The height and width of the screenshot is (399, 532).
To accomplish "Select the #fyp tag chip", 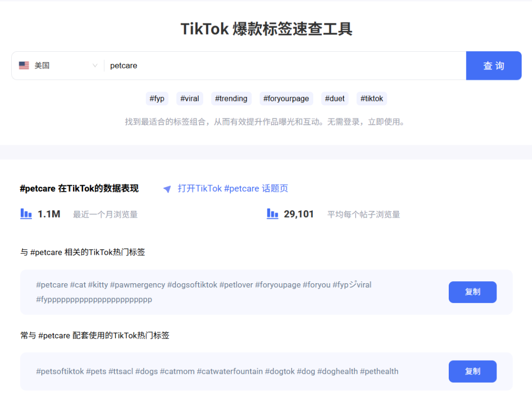I will [x=157, y=99].
